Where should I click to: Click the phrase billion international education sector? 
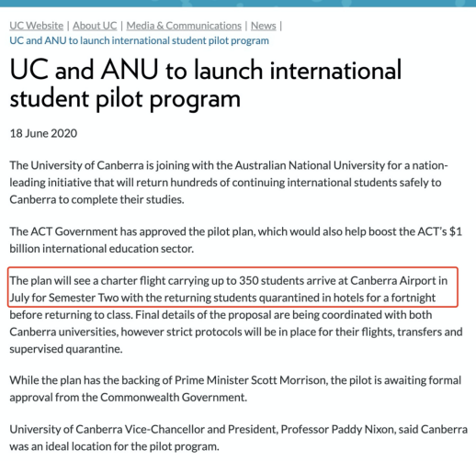point(101,249)
